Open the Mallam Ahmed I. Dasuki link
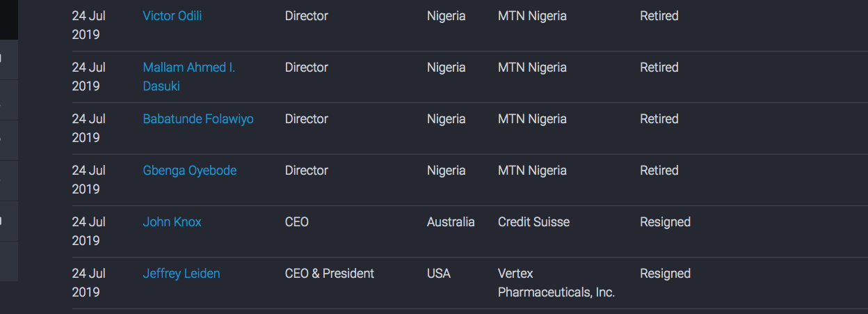This screenshot has height=314, width=868. [x=188, y=77]
